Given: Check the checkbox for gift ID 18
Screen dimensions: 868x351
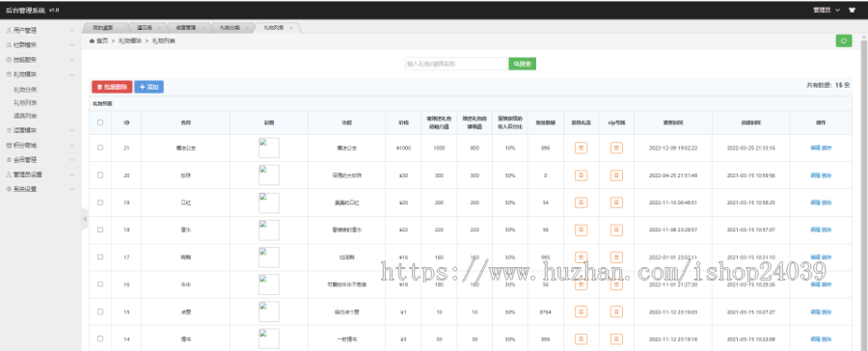Looking at the screenshot, I should [x=100, y=229].
